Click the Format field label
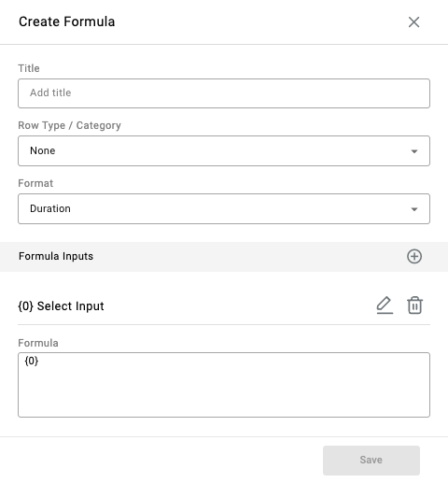 [35, 183]
